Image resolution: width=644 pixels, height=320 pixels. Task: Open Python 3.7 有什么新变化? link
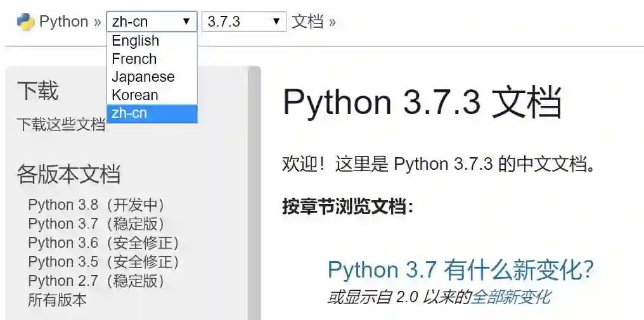tap(461, 271)
